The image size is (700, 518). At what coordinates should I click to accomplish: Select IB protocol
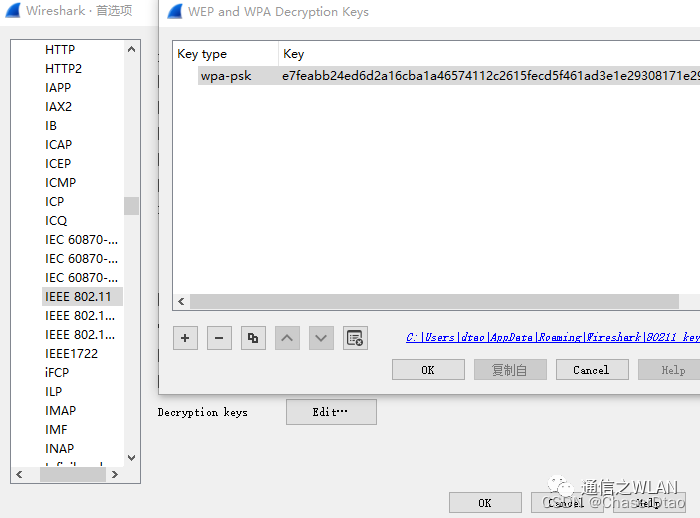[x=51, y=126]
